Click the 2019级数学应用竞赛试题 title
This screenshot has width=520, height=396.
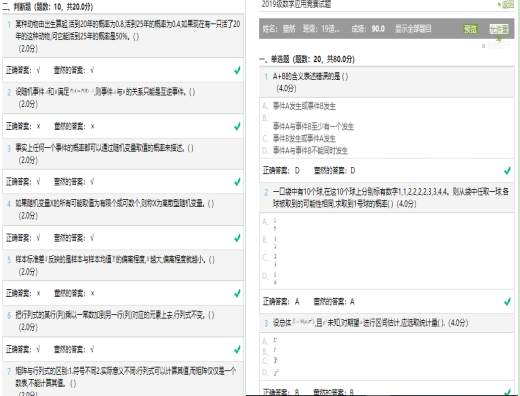click(296, 4)
